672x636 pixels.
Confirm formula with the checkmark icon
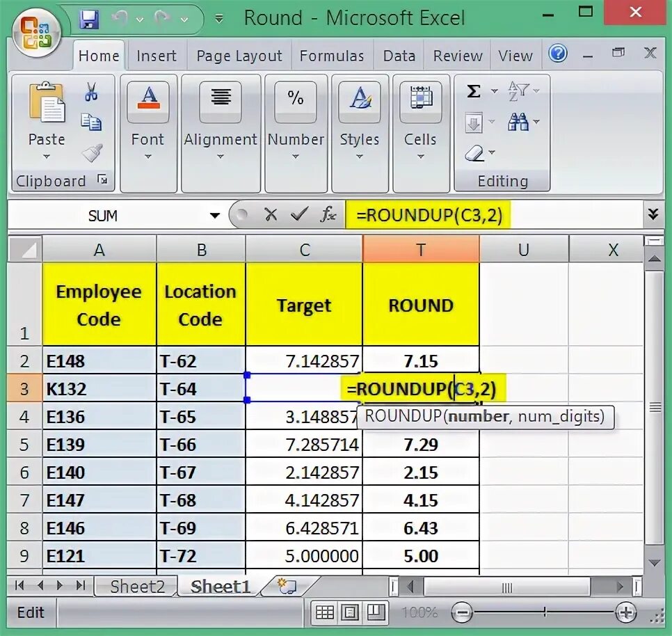point(298,214)
